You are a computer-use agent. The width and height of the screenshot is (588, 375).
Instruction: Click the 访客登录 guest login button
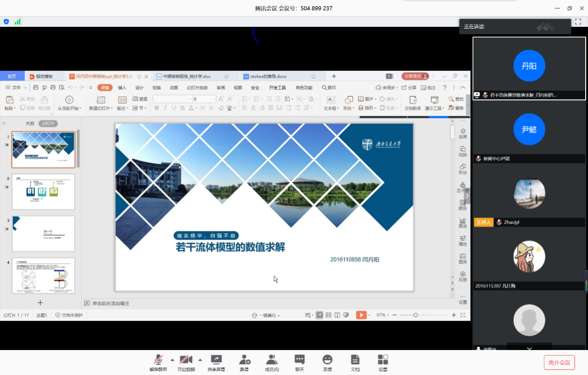pyautogui.click(x=415, y=76)
